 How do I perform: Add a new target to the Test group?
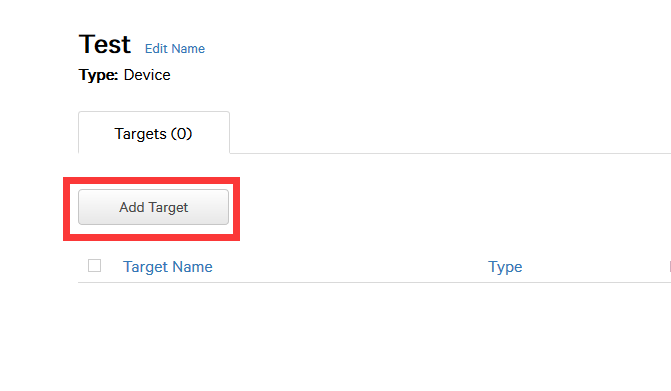pyautogui.click(x=153, y=207)
